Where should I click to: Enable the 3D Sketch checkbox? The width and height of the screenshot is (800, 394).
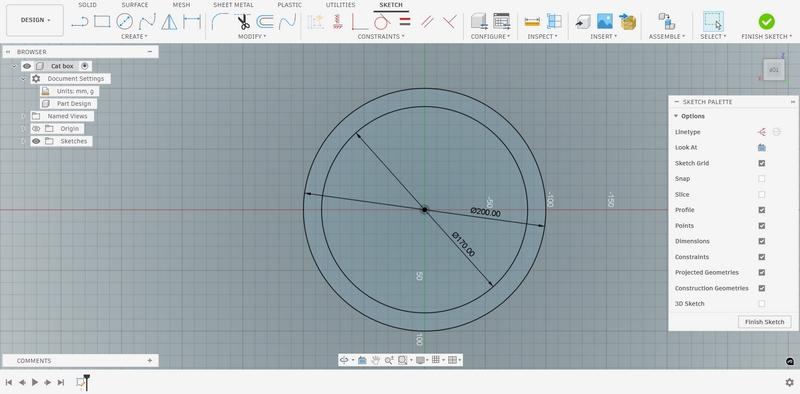tap(762, 304)
